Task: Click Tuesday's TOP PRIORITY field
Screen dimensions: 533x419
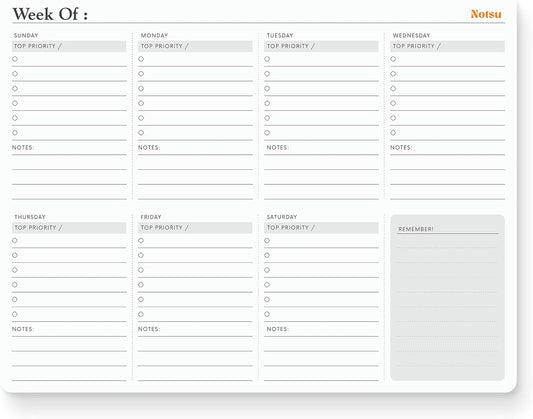Action: click(x=321, y=46)
